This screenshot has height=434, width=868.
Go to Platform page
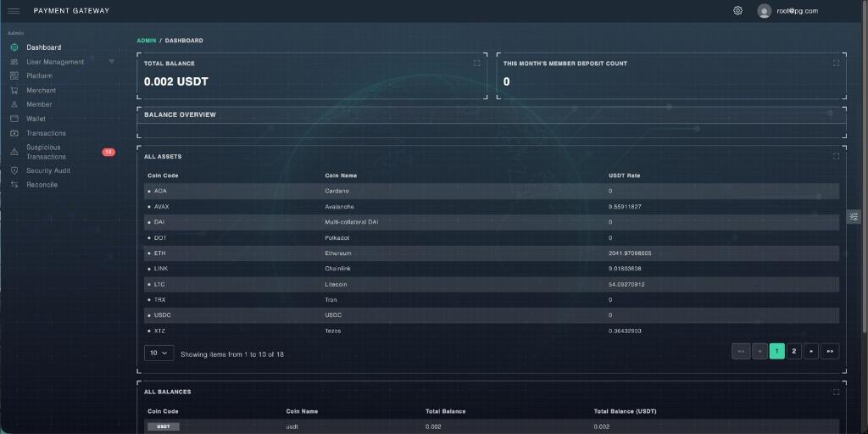tap(39, 75)
